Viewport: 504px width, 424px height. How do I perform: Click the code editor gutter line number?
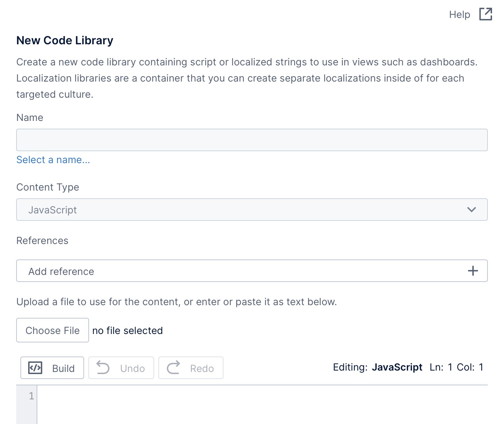[x=31, y=396]
